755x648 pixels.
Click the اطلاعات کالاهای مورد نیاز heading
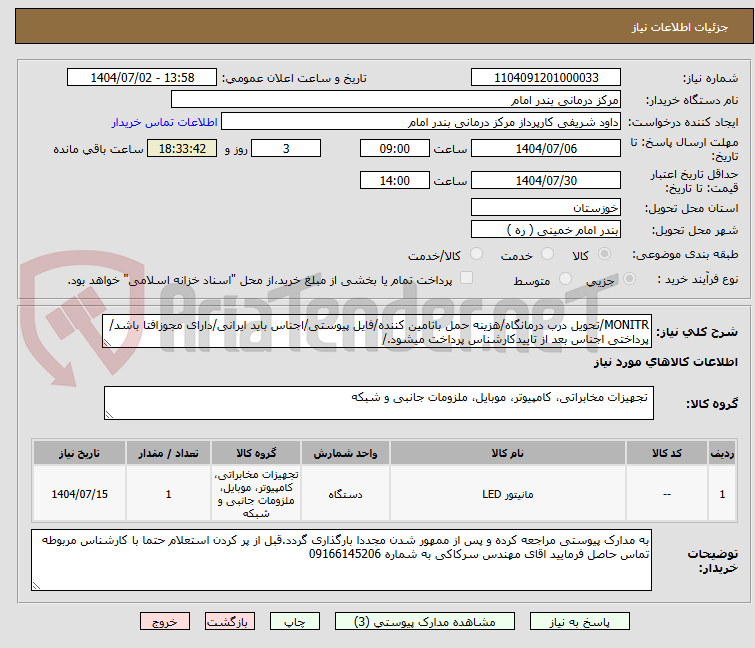coord(665,362)
